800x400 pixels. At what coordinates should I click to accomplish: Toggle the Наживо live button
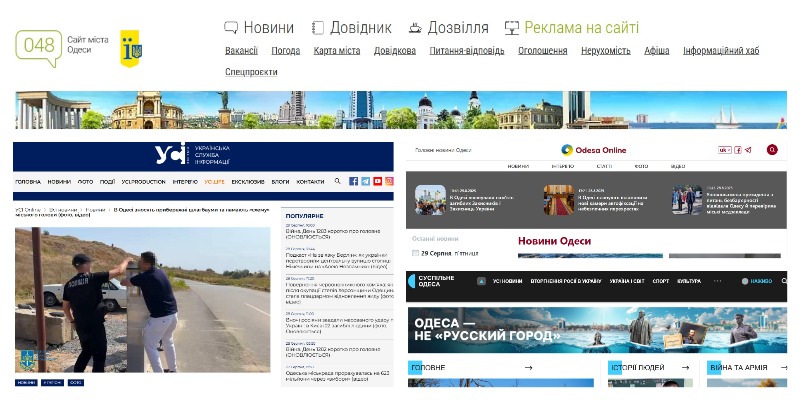pos(754,281)
